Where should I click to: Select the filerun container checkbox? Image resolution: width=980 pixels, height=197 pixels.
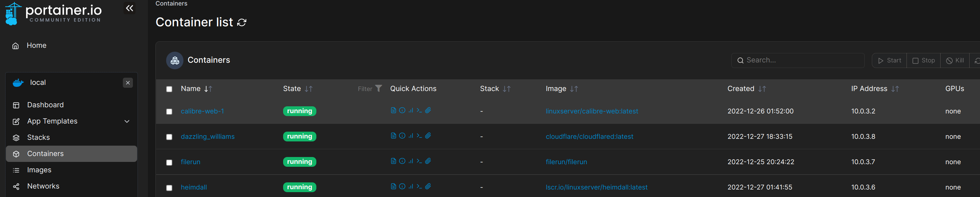(169, 163)
